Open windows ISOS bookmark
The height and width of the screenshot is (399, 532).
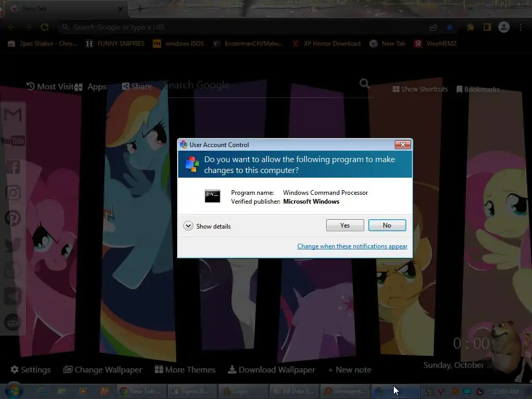tap(179, 44)
